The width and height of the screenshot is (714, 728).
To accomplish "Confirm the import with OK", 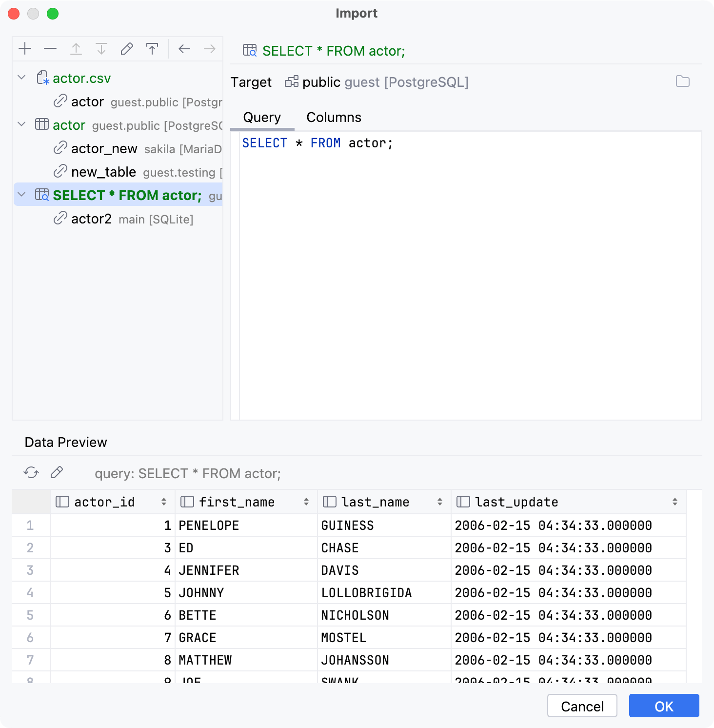I will [x=663, y=706].
